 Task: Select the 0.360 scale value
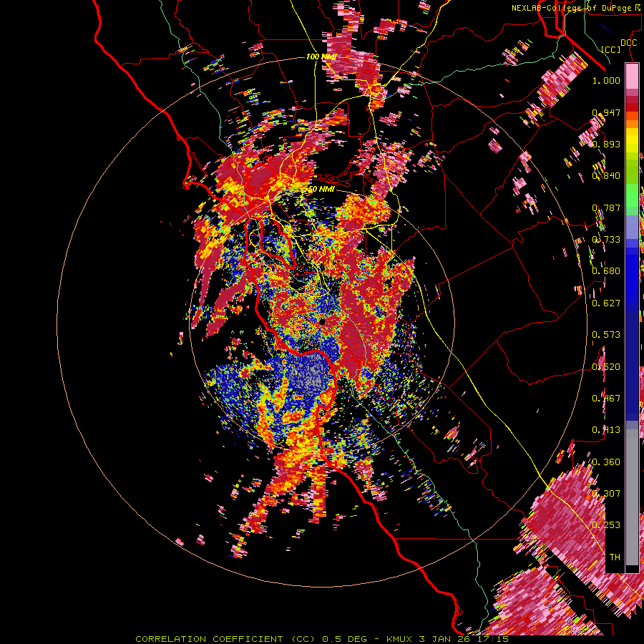click(x=606, y=462)
